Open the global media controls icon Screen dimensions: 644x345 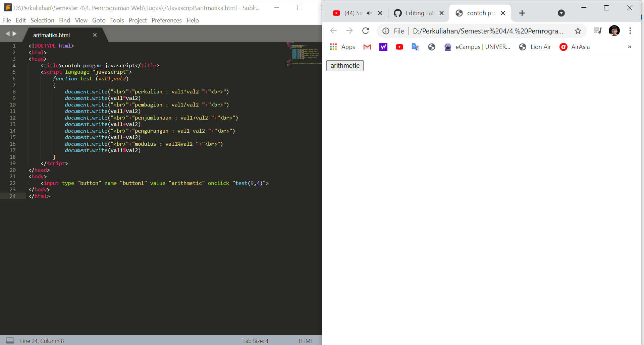pyautogui.click(x=598, y=30)
